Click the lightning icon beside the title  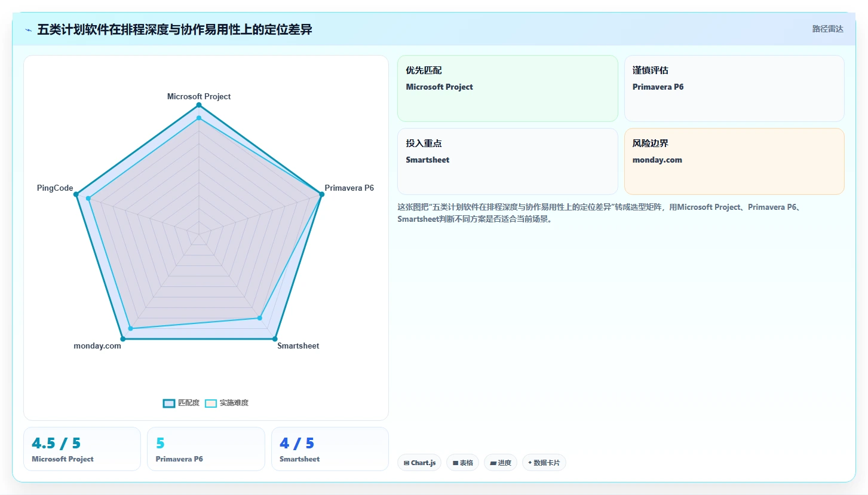coord(29,30)
